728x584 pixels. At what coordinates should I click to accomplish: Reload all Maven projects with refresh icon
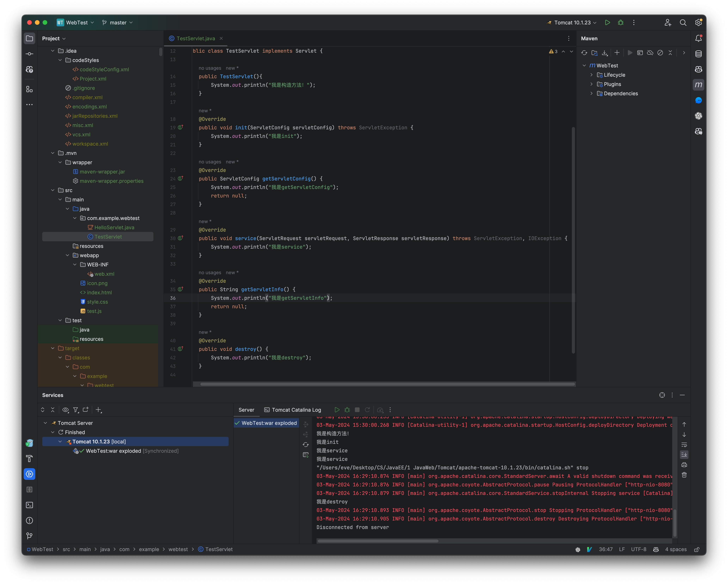[584, 53]
